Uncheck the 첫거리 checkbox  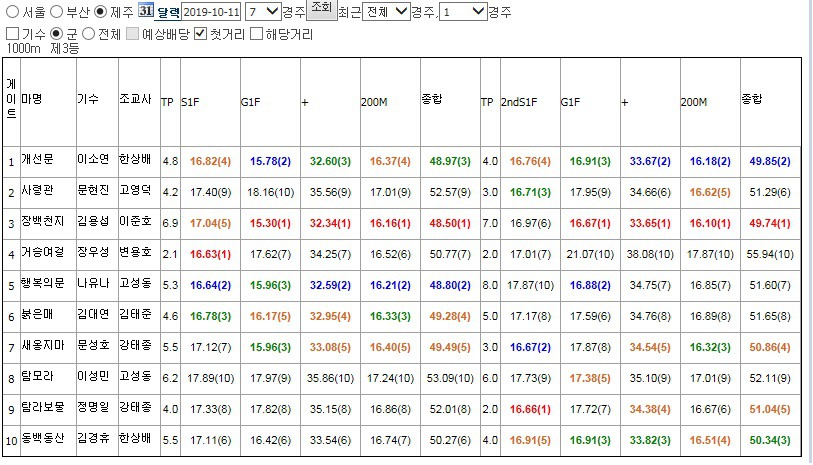(201, 34)
